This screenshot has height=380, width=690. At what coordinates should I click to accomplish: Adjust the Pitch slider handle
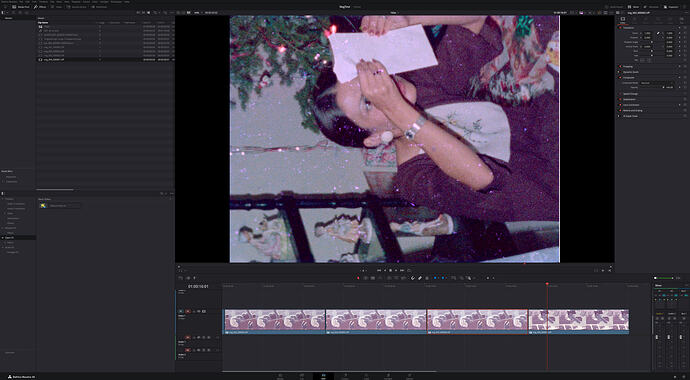tap(652, 51)
